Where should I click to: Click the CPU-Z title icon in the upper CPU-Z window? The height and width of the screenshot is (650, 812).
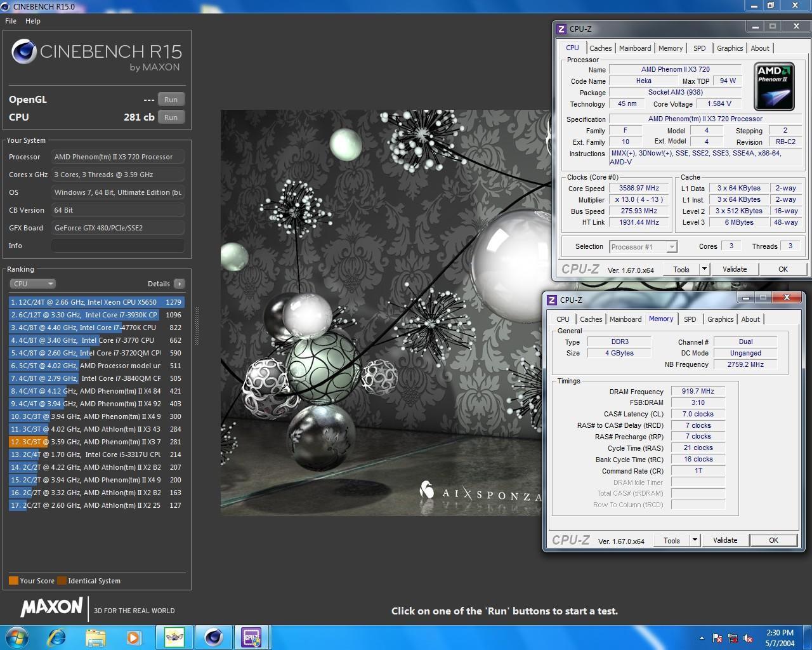(x=561, y=29)
